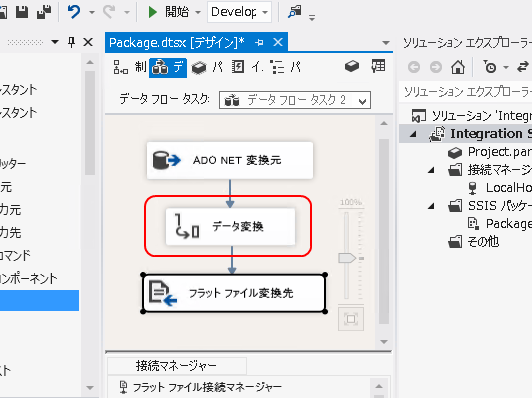Toggle toolbox auto-hide pin
532x398 pixels.
[71, 42]
